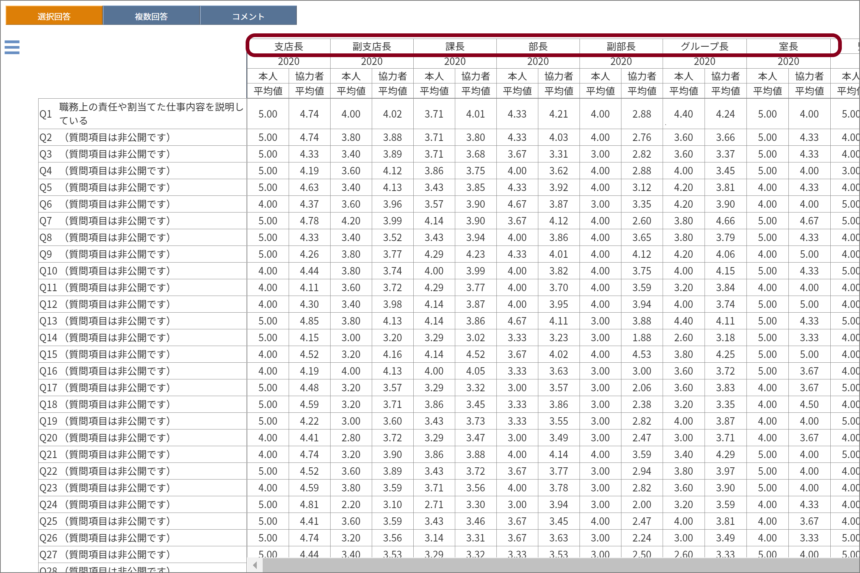Select the 副支店長 column header

click(x=371, y=46)
